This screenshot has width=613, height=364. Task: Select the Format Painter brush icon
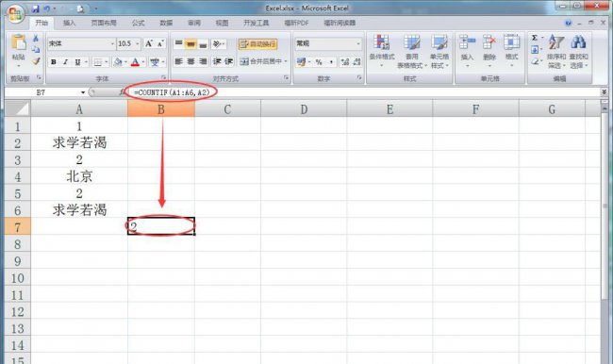36,61
